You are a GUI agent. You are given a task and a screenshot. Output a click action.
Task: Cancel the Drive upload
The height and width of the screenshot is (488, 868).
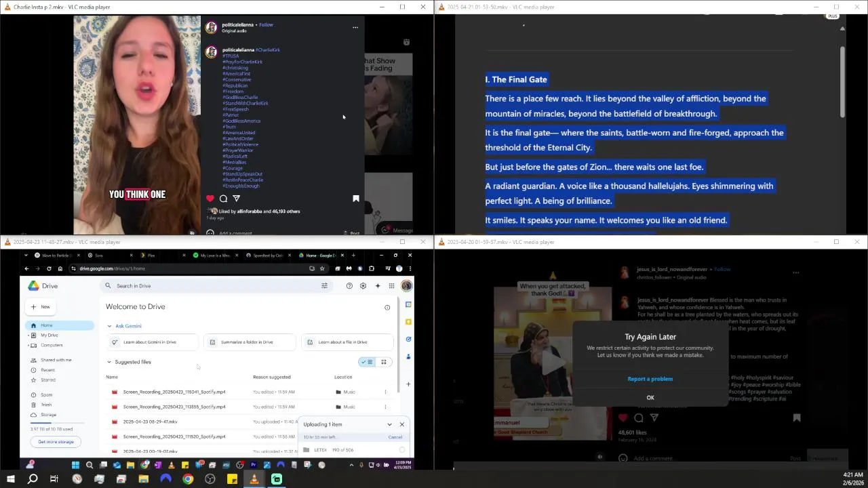pos(395,437)
